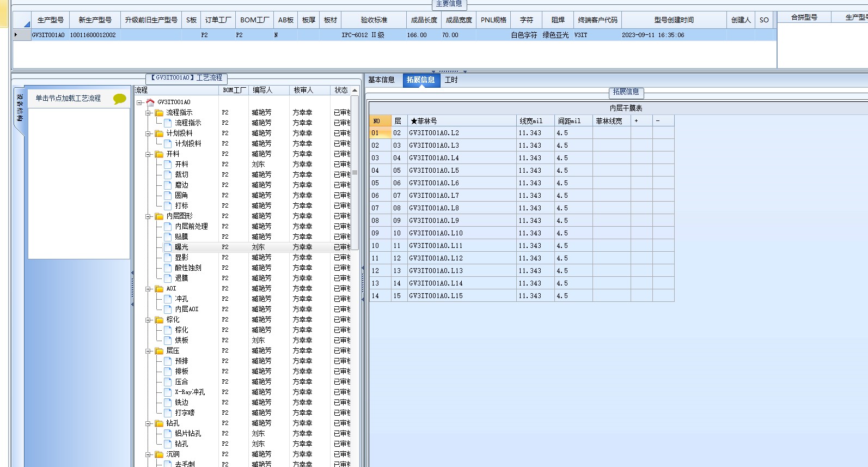Collapse the 流程指示 folder node
The height and width of the screenshot is (467, 868).
[148, 113]
